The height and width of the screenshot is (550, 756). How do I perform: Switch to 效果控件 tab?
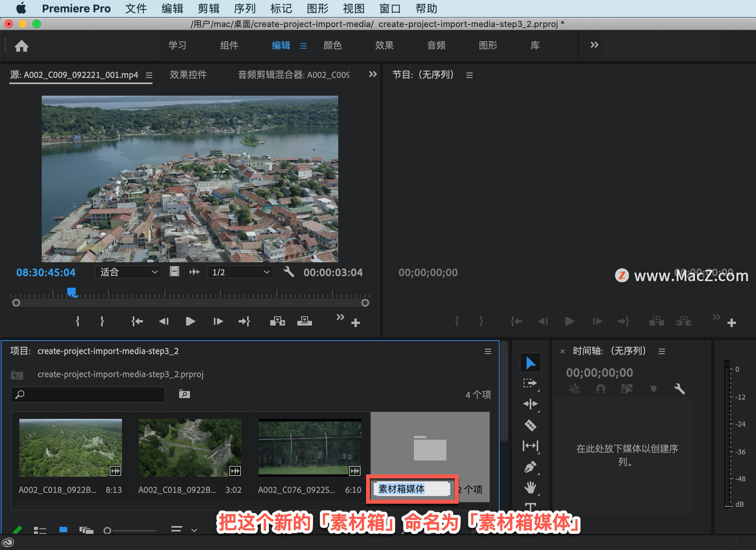pos(188,74)
